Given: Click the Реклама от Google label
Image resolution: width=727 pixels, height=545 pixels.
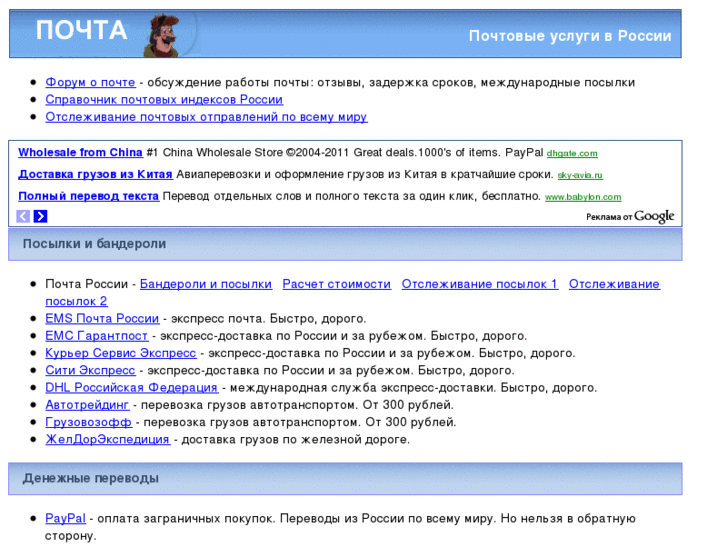Looking at the screenshot, I should point(630,217).
